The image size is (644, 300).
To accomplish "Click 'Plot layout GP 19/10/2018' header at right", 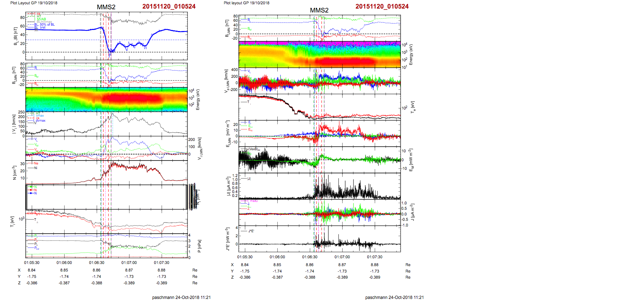I will click(x=246, y=3).
